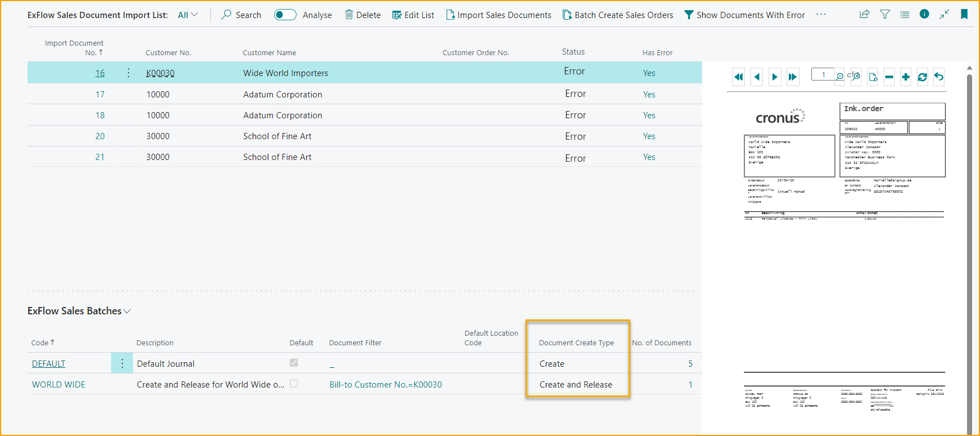Image resolution: width=980 pixels, height=436 pixels.
Task: Open the All view dropdown
Action: pyautogui.click(x=188, y=15)
